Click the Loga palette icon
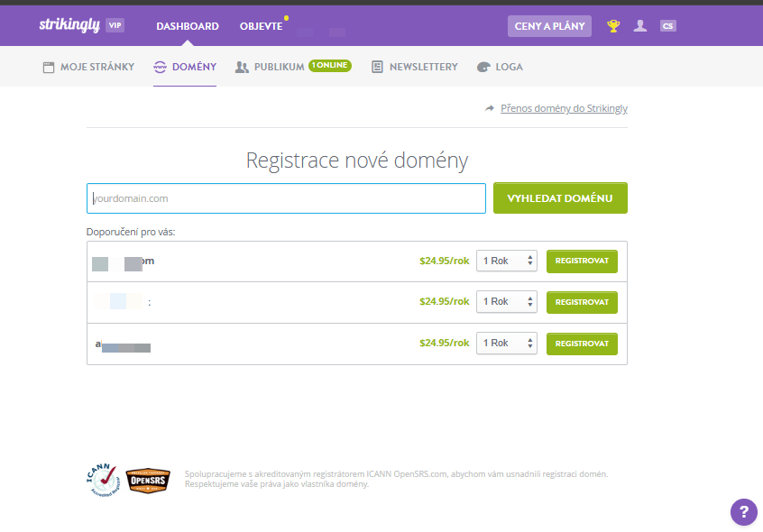The height and width of the screenshot is (532, 763). pos(483,67)
